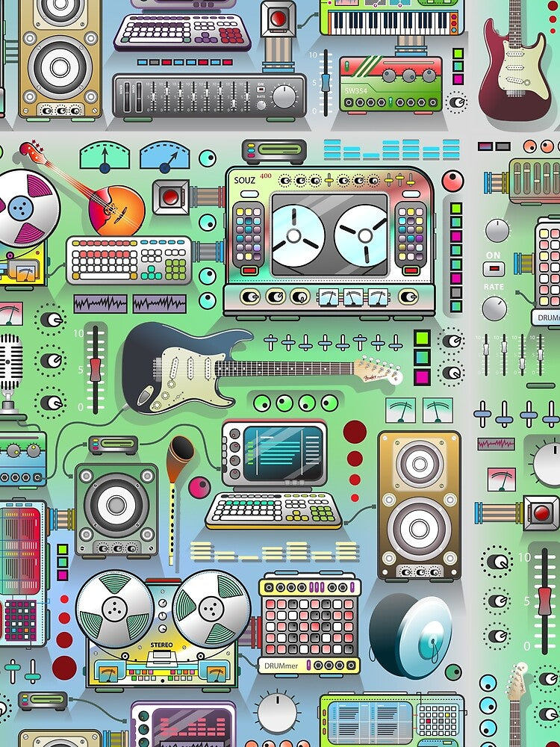Screen dimensions: 560x747
Task: Click the keyboard below the teal-screen monitor
Action: (x=274, y=510)
